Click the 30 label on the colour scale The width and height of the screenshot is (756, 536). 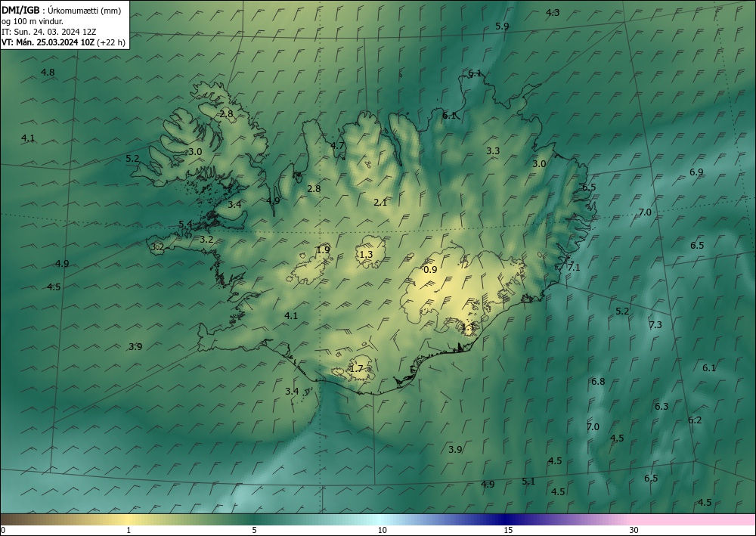coord(634,531)
